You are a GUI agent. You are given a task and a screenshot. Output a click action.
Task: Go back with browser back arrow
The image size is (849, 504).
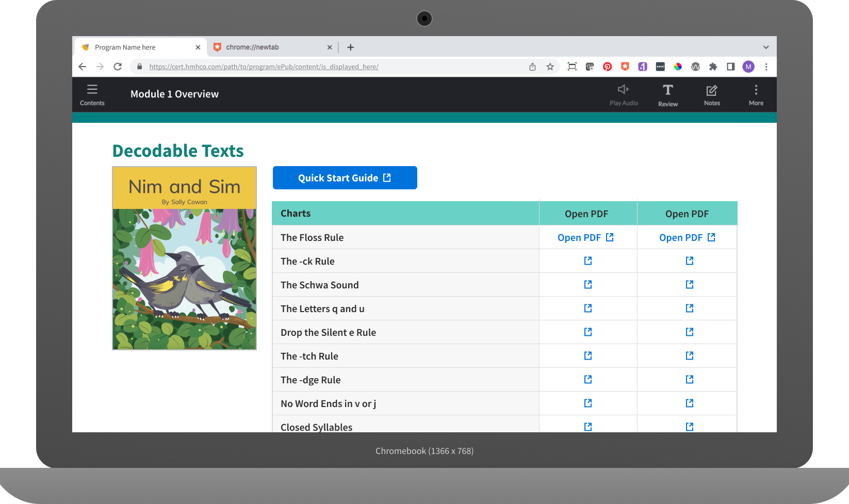(x=83, y=67)
